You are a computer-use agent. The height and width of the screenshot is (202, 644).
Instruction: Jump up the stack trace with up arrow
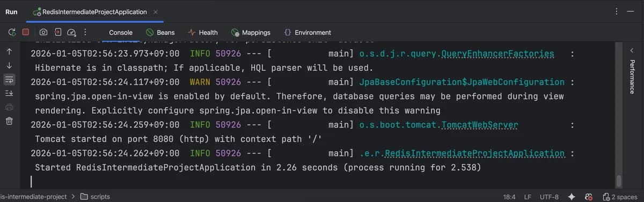tap(9, 52)
